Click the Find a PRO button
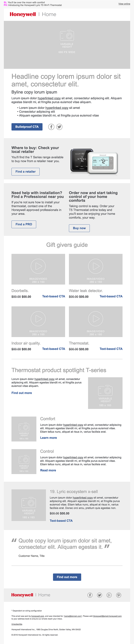 pos(24,224)
